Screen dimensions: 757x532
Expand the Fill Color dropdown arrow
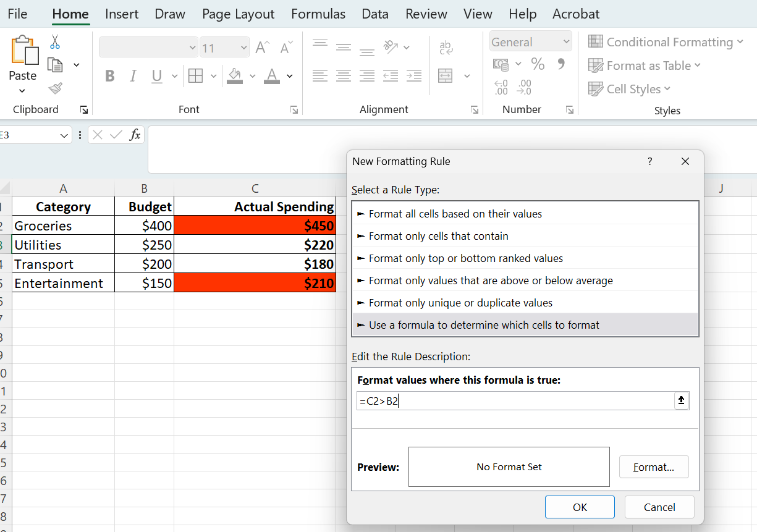click(252, 76)
